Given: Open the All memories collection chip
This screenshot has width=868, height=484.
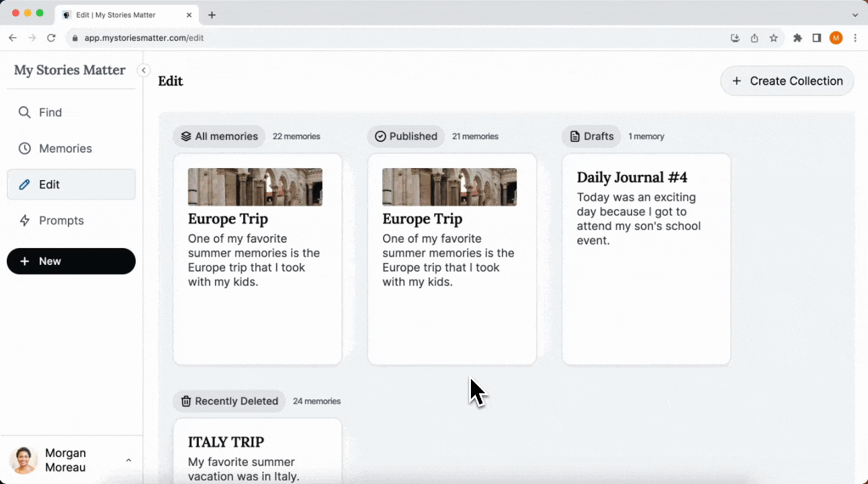Looking at the screenshot, I should click(219, 136).
